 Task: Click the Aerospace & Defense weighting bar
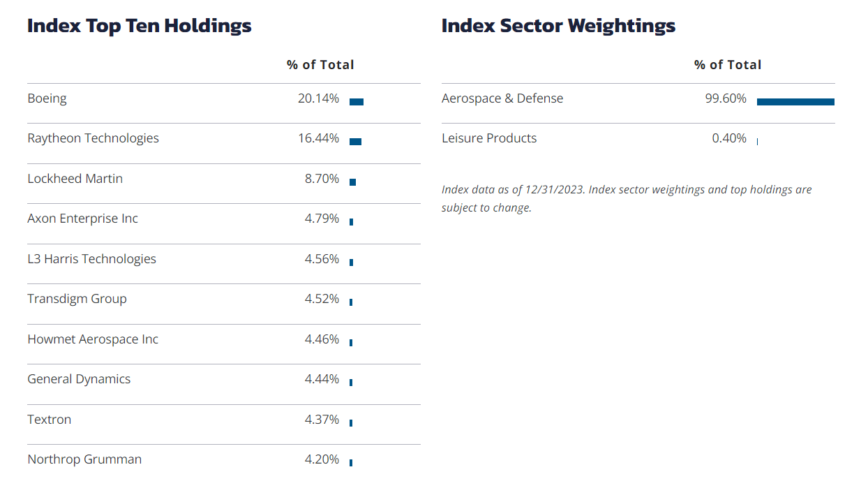click(x=795, y=102)
